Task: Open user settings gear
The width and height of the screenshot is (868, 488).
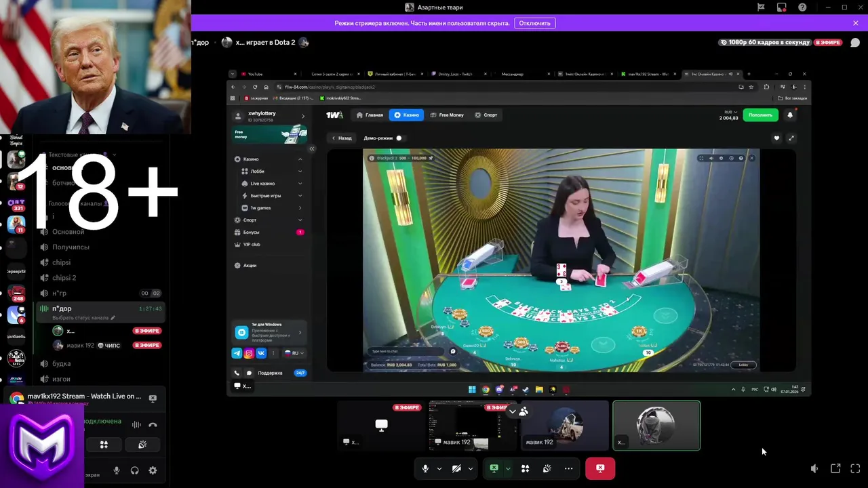Action: click(x=153, y=470)
